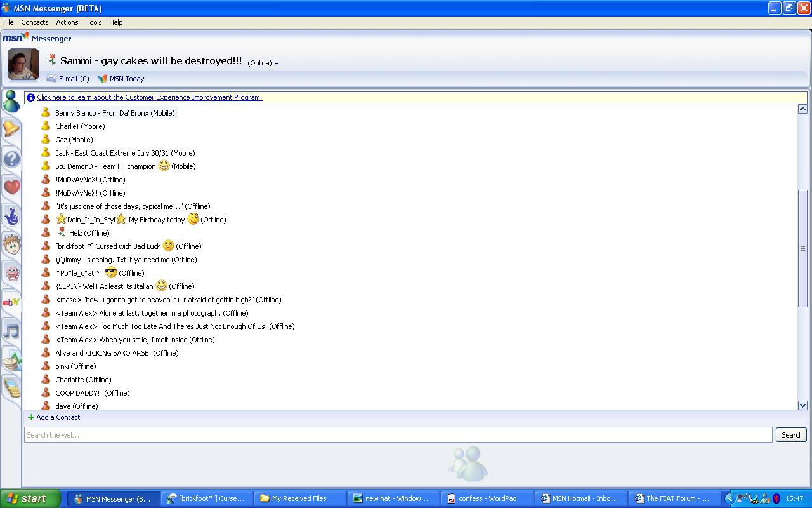
Task: Select contact Stu DemonD - Team FF champion
Action: [125, 166]
